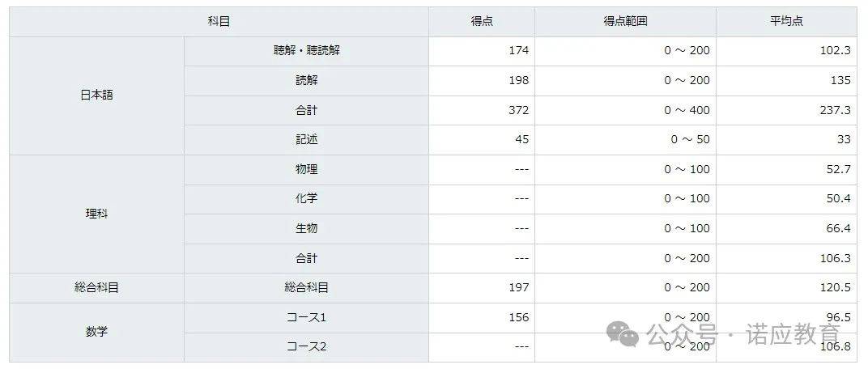Click the コース1 score value 156
868x369 pixels.
click(519, 317)
